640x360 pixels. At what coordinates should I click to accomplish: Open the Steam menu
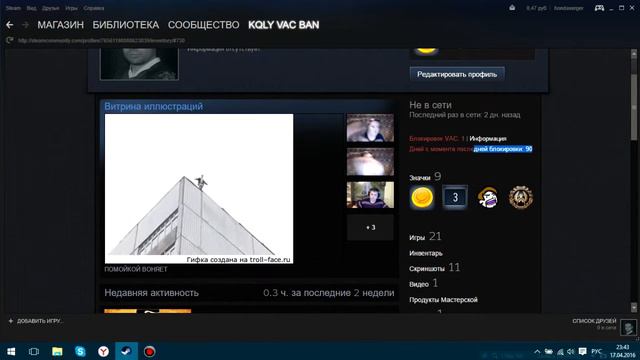13,8
